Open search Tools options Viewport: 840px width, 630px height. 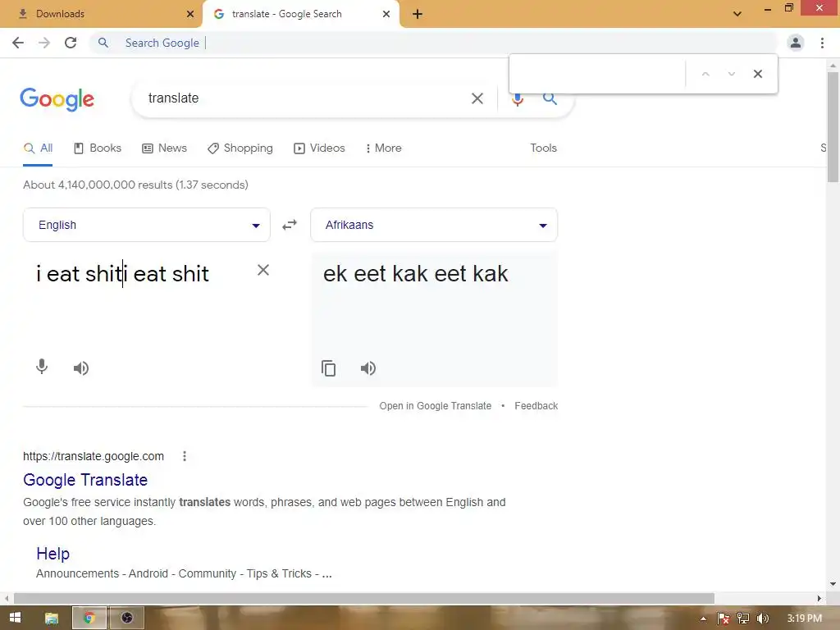point(543,148)
